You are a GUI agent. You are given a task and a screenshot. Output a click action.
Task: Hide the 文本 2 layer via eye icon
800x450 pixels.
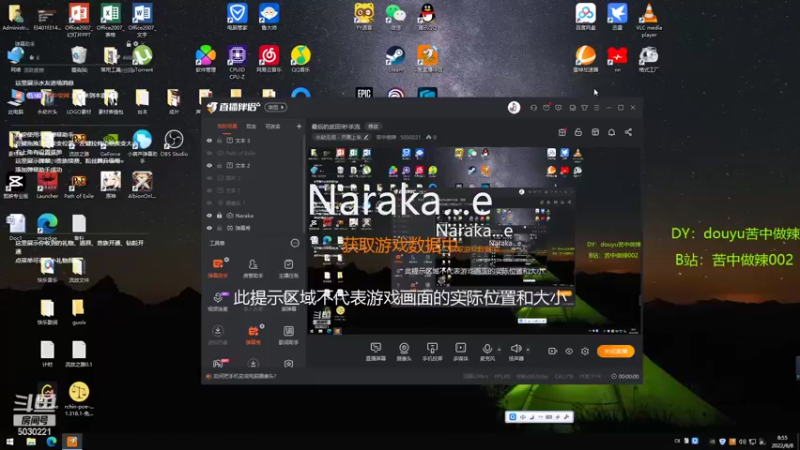point(209,165)
